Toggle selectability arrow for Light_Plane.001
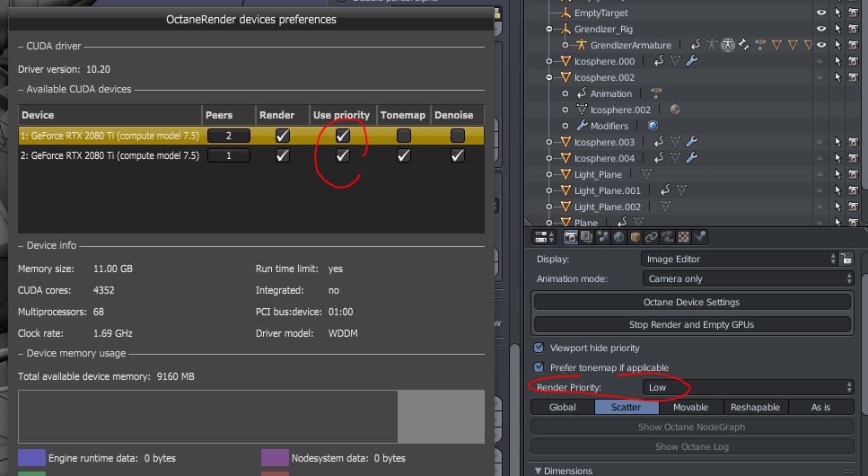868x476 pixels. 837,190
